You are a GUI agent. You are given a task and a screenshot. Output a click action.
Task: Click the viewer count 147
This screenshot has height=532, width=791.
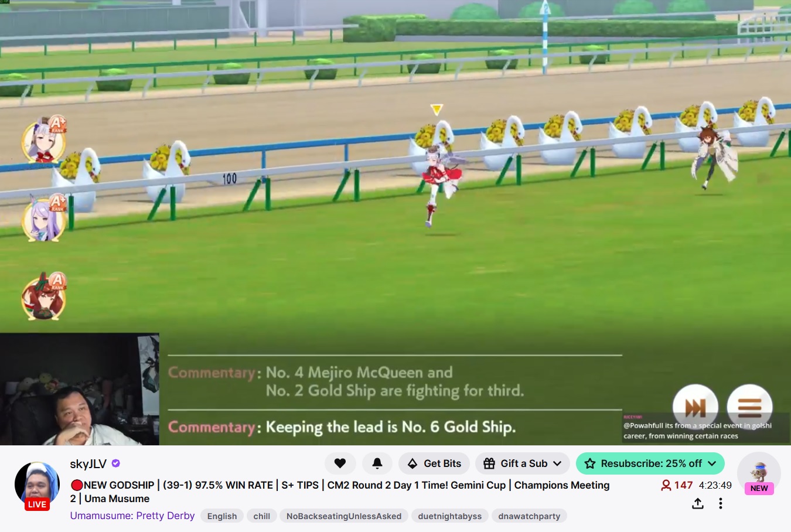tap(677, 485)
